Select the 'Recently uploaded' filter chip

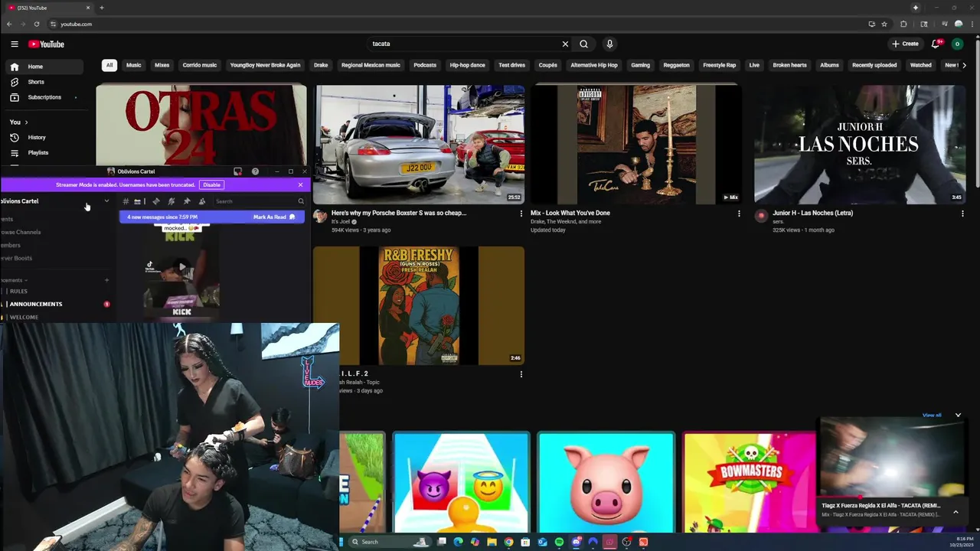pyautogui.click(x=874, y=65)
